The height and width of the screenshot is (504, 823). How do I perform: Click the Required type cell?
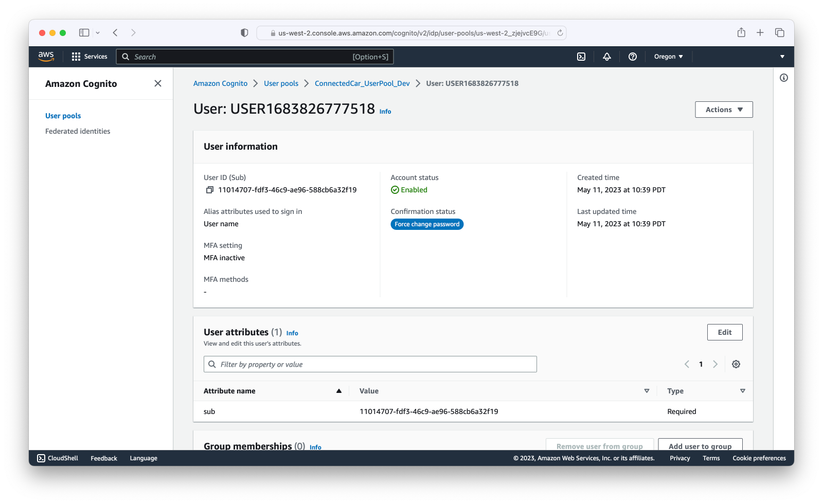[x=682, y=411]
